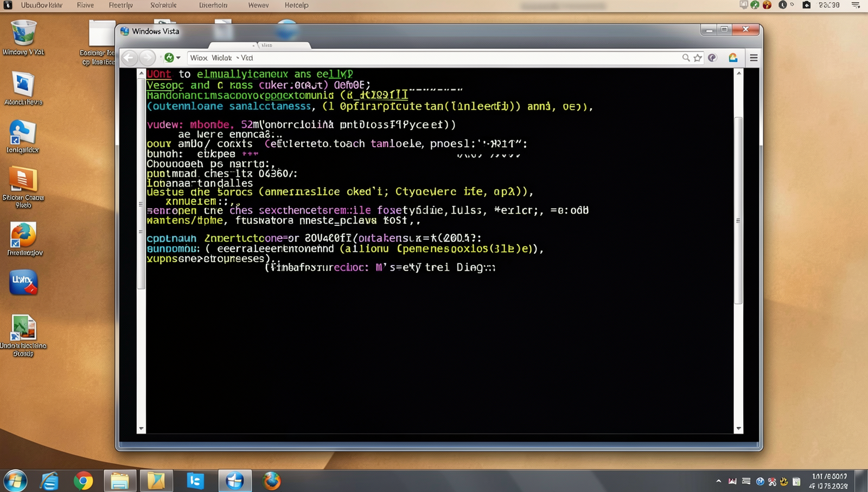
Task: Minimize the Windows Vista browser window
Action: tap(709, 30)
